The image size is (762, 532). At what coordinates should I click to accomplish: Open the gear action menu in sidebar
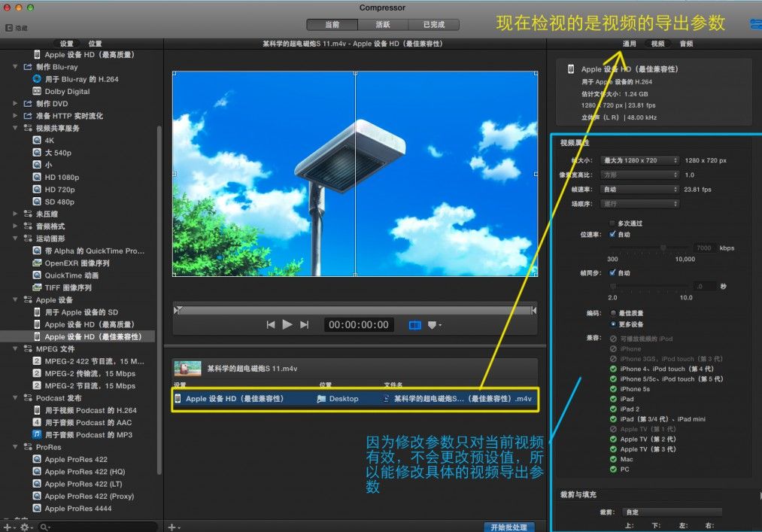(26, 527)
